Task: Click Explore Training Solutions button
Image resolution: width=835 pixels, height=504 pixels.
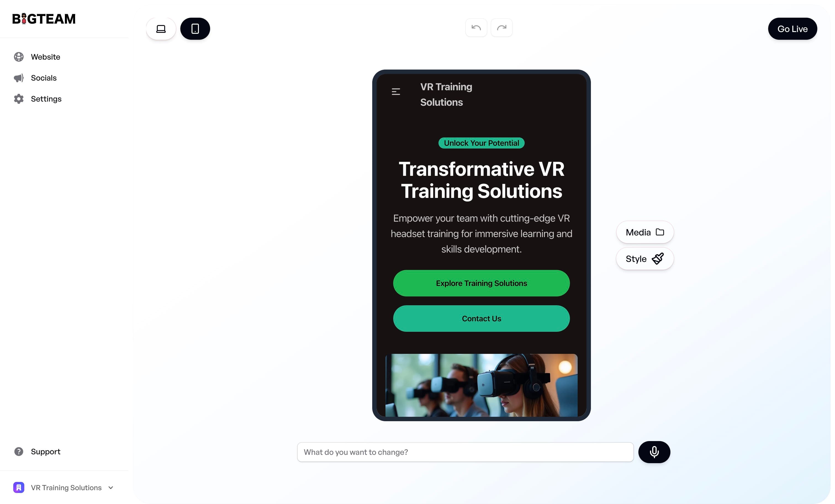Action: (x=481, y=283)
